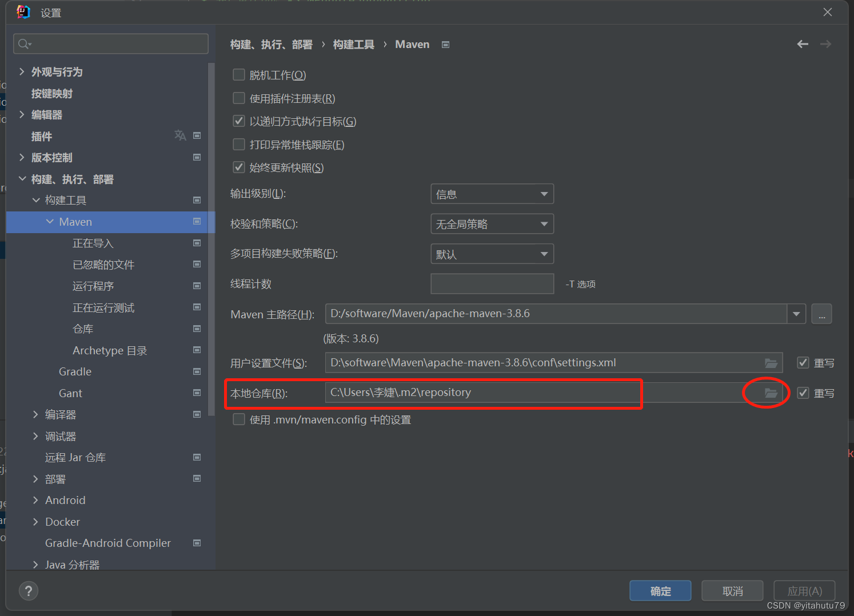Enable 打印异常堆栈跟踪 checkbox
Image resolution: width=854 pixels, height=616 pixels.
coord(239,145)
